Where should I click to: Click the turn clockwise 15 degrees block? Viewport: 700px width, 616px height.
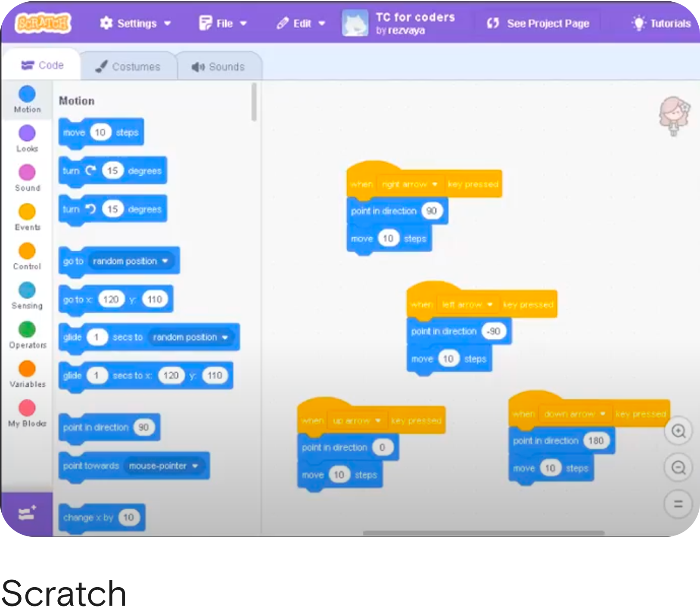pos(112,171)
